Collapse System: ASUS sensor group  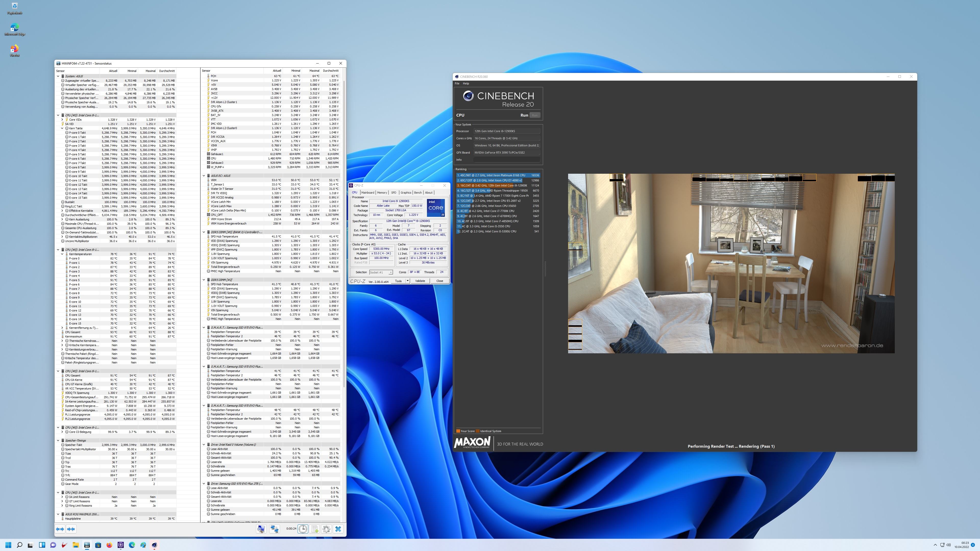tap(58, 76)
